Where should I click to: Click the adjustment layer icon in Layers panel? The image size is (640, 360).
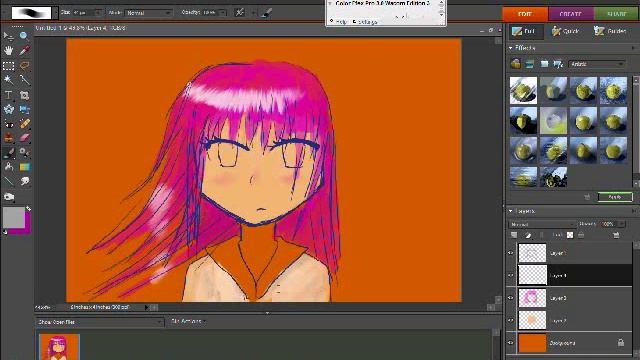[x=528, y=235]
